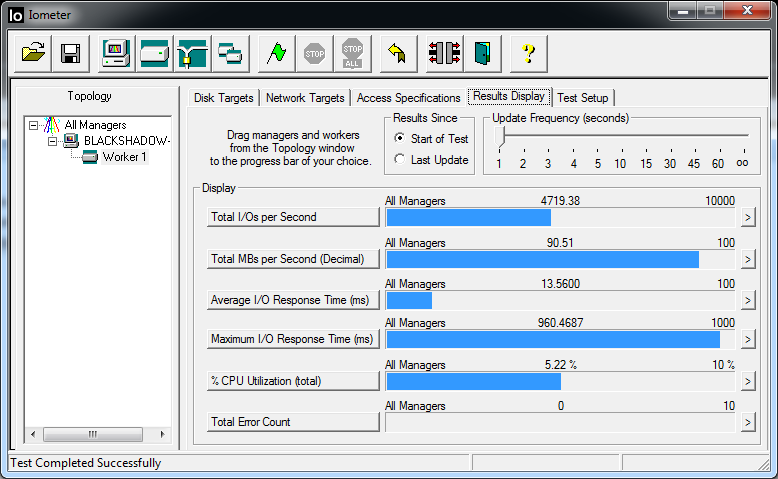The image size is (778, 479).
Task: Click Average I/O Response Time (ms) button
Action: point(293,300)
